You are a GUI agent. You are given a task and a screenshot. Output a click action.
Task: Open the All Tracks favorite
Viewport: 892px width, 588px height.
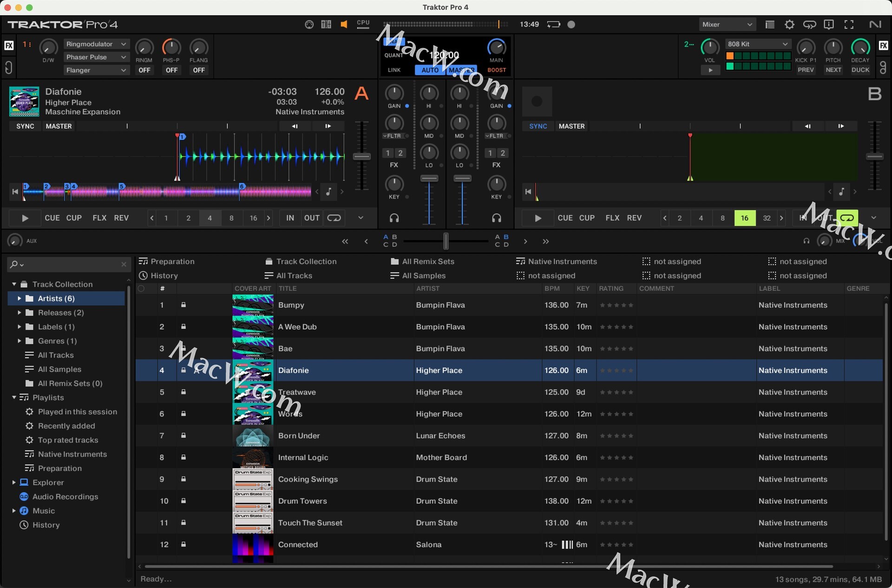pos(289,275)
